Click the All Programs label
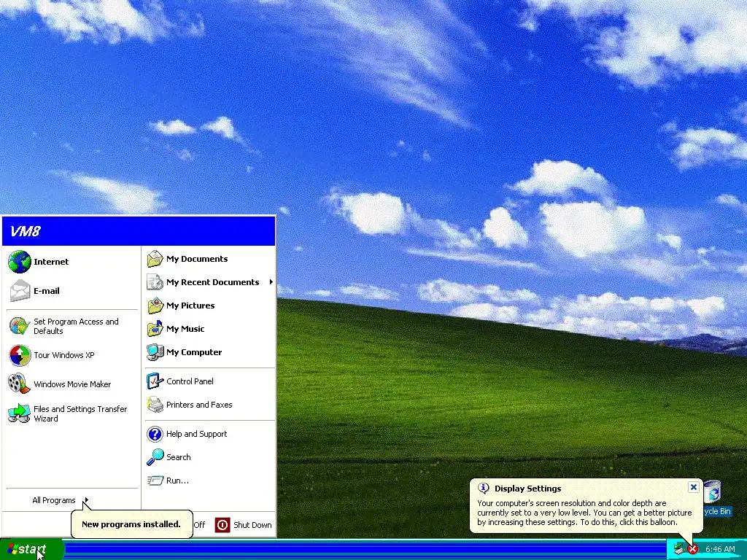 (54, 500)
